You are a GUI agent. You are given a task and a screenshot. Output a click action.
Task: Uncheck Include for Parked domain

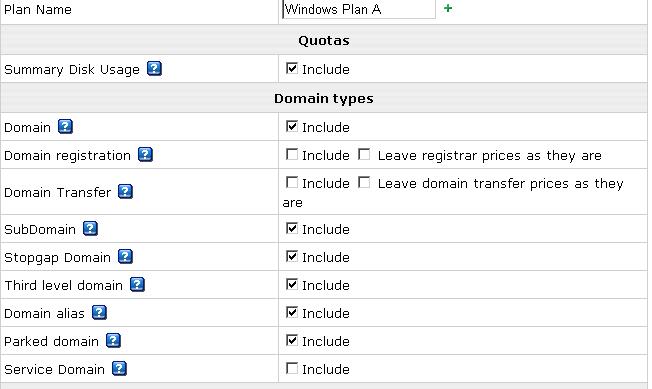pos(292,340)
